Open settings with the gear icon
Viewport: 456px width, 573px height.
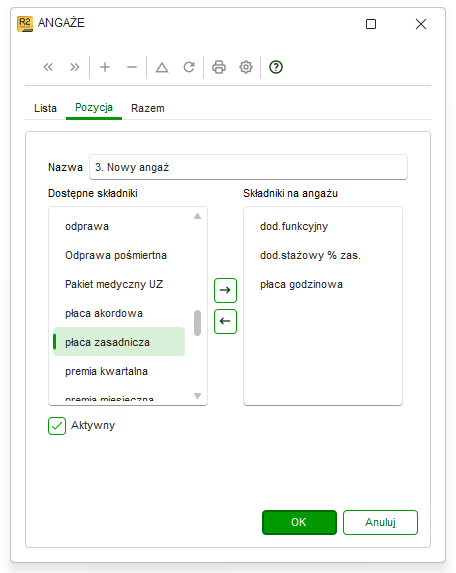point(246,67)
